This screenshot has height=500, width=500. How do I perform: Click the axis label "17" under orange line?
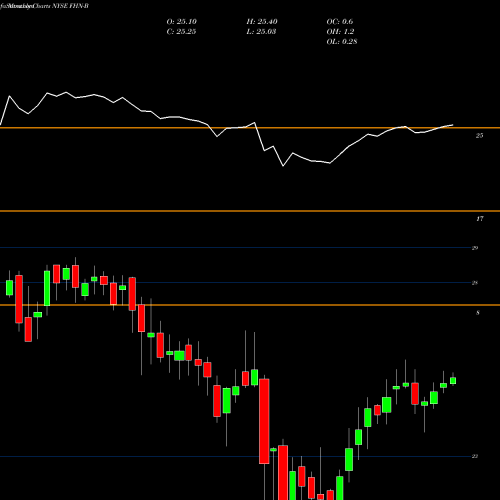point(480,219)
